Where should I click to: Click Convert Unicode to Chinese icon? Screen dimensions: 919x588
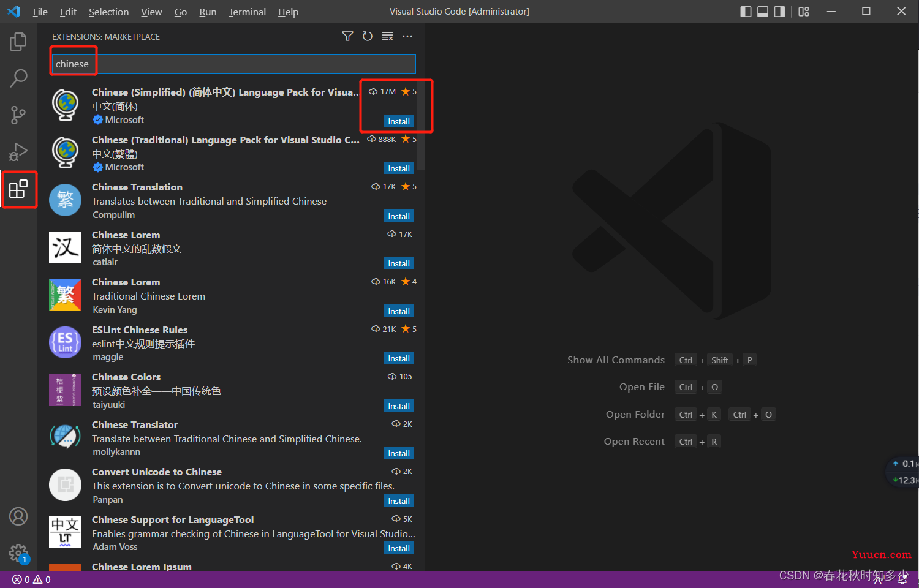pos(65,484)
